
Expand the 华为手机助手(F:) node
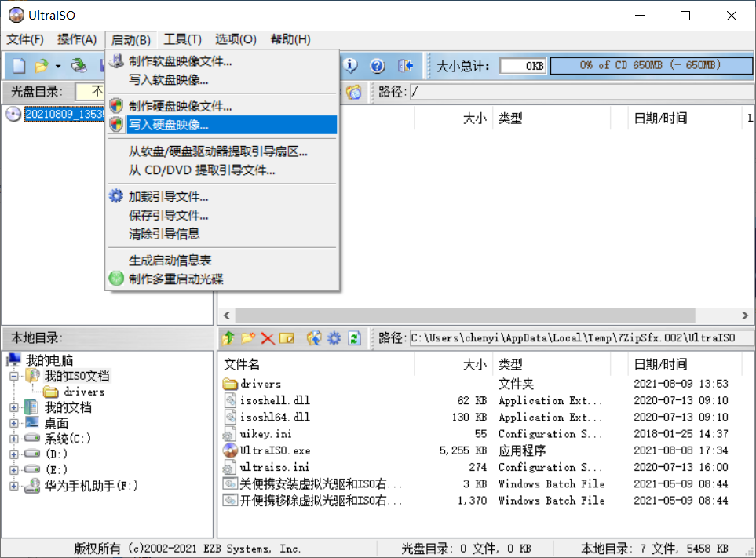[x=14, y=486]
